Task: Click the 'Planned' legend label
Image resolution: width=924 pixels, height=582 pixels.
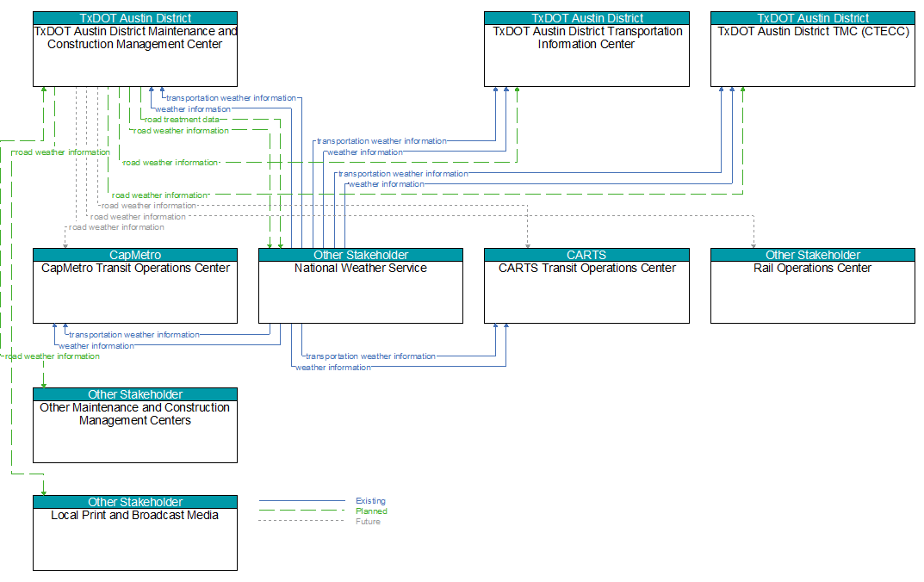Action: point(371,511)
